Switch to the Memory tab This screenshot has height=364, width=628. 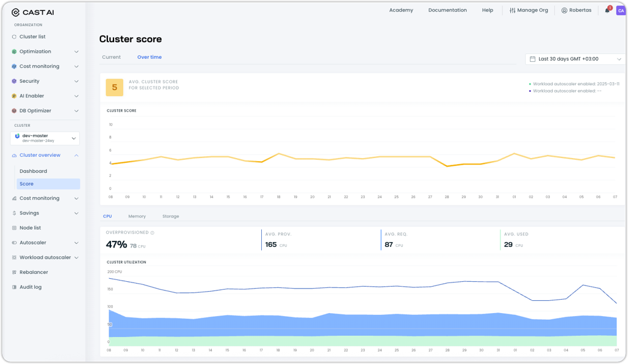click(137, 216)
